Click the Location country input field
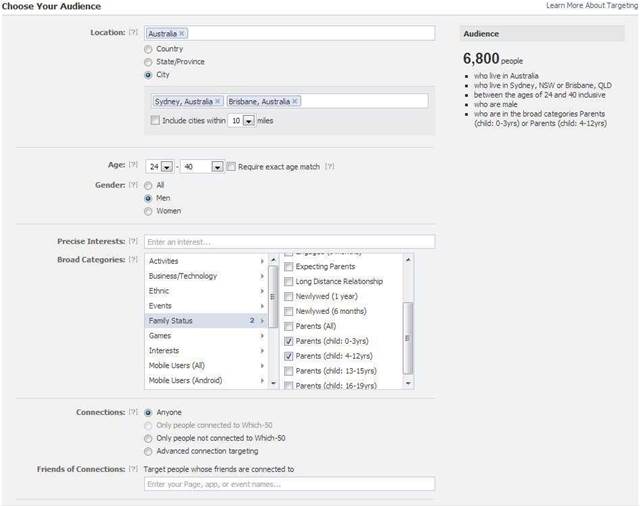This screenshot has height=506, width=640. (289, 33)
